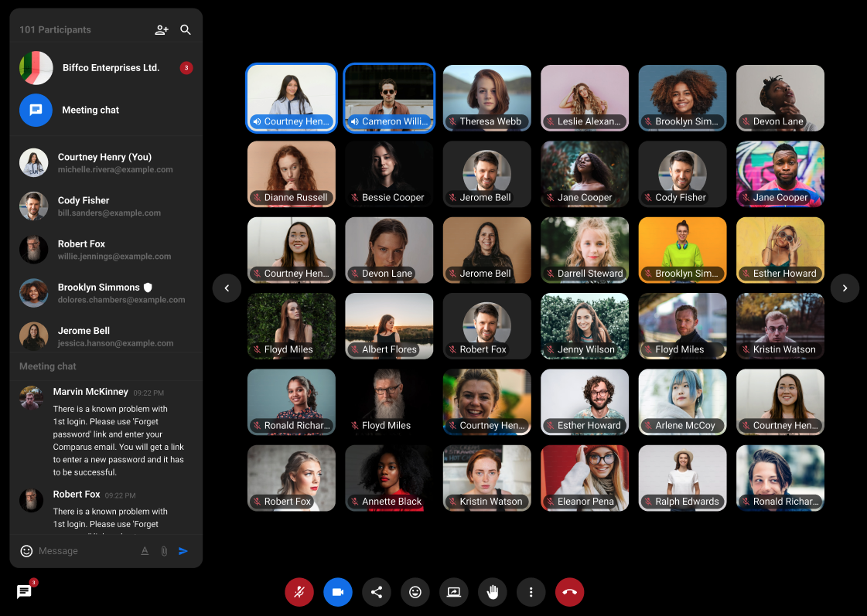Select Cody Fisher in participant list
The width and height of the screenshot is (867, 616).
106,206
